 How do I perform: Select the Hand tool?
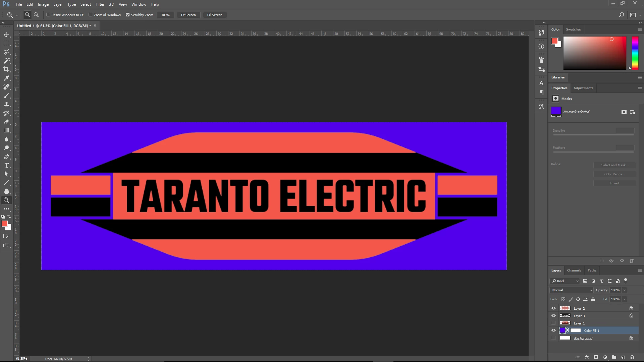[x=6, y=191]
